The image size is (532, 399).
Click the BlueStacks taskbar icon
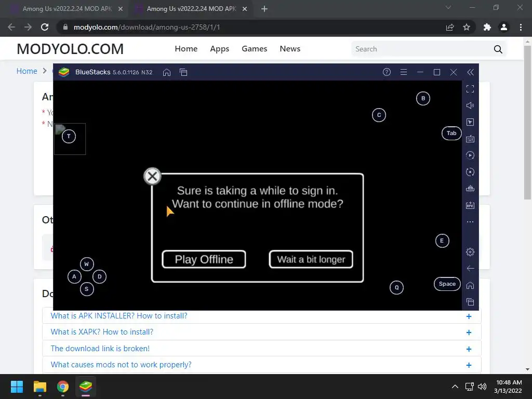[x=86, y=387]
